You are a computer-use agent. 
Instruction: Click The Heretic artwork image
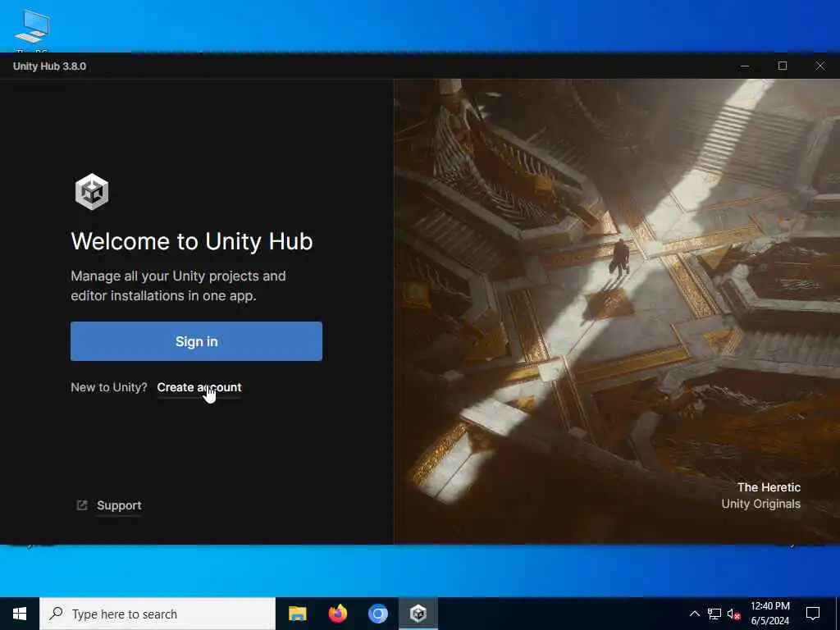point(617,312)
